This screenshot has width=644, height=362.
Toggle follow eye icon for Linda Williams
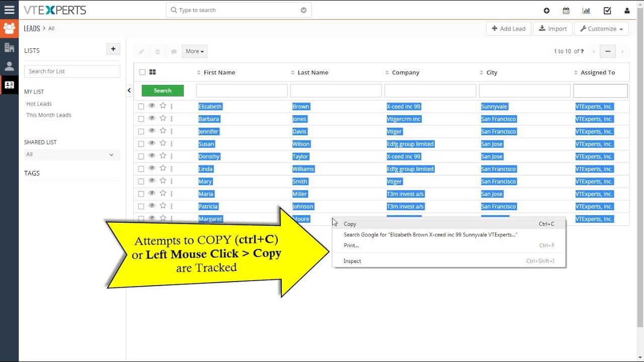152,168
